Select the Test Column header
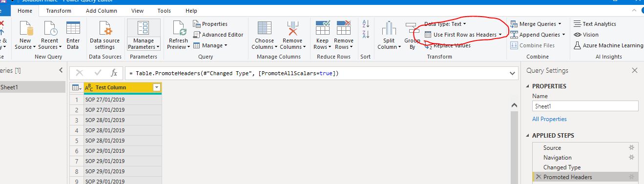 click(x=123, y=87)
